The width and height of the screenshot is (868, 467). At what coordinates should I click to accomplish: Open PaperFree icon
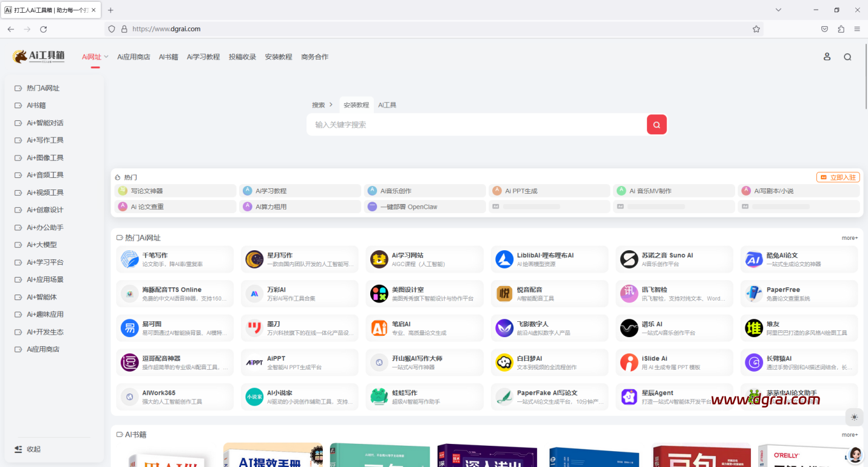tap(754, 294)
